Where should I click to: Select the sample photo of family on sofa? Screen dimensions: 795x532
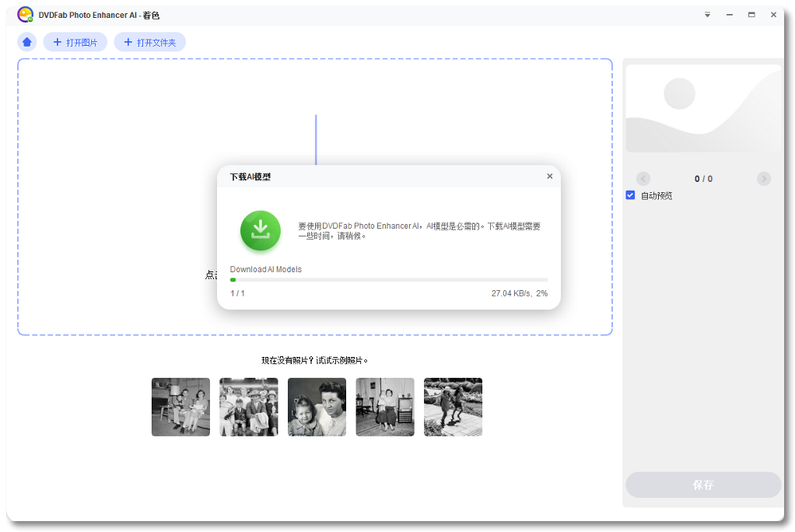tap(180, 407)
